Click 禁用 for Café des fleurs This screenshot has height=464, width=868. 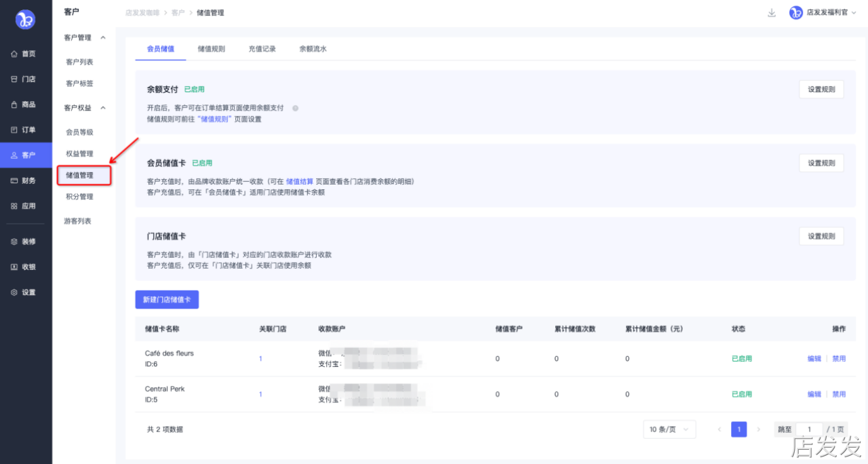pyautogui.click(x=839, y=359)
